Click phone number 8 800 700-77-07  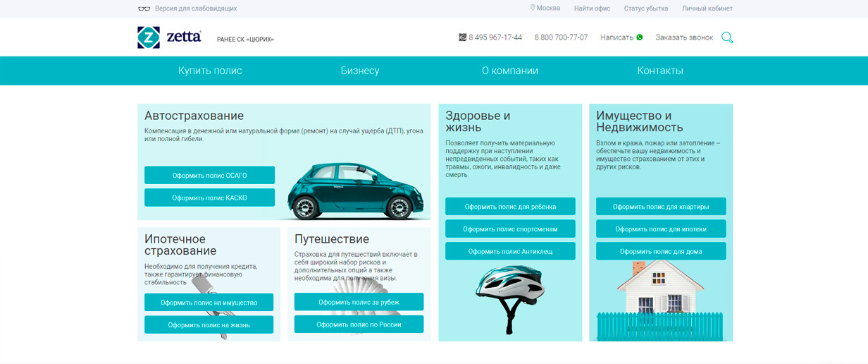pyautogui.click(x=561, y=37)
